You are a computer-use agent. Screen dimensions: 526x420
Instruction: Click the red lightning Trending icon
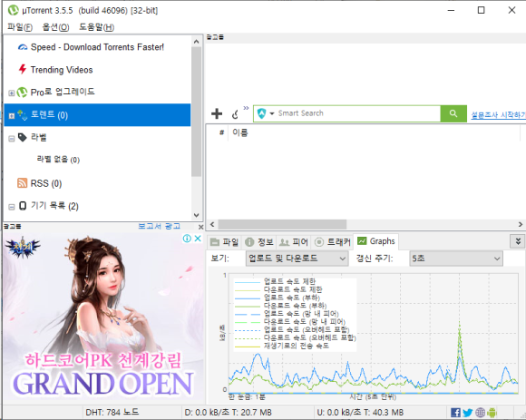[x=22, y=69]
